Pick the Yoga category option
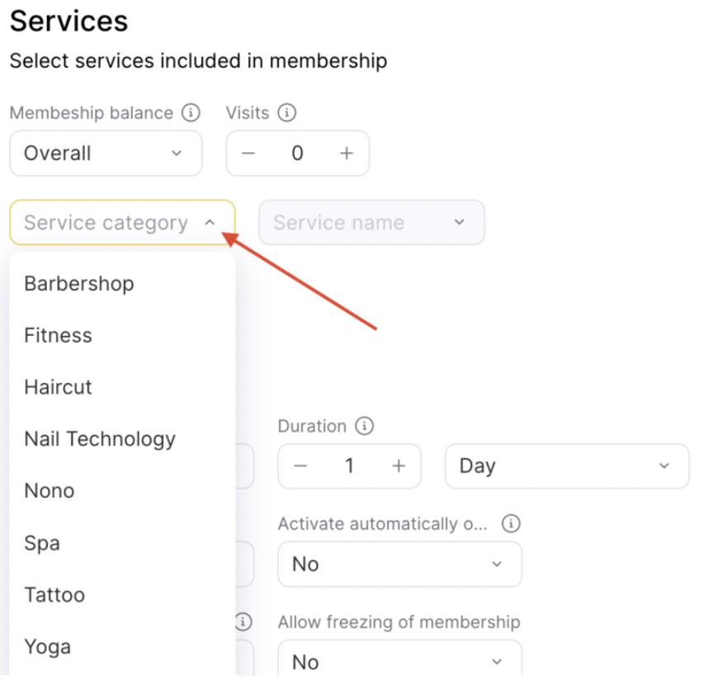This screenshot has width=728, height=700. click(x=48, y=647)
